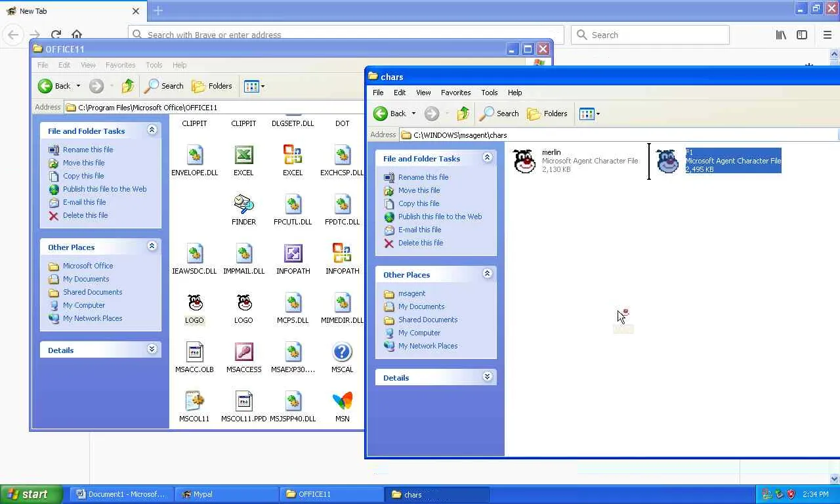
Task: Select MSACC.OLB file
Action: (194, 358)
